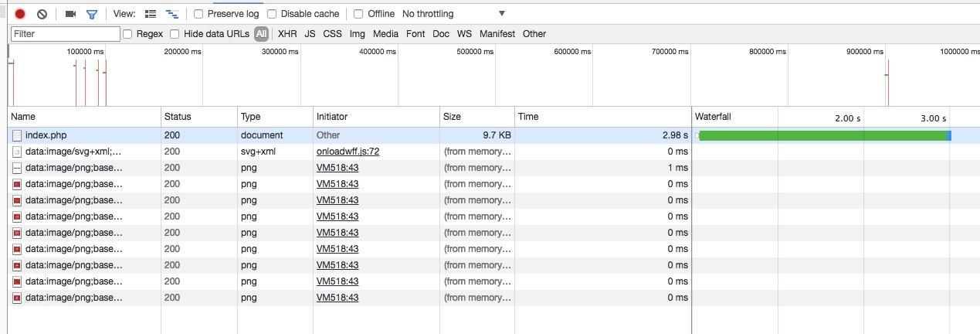Check the Disable cache option
This screenshot has height=334, width=980.
pos(272,14)
